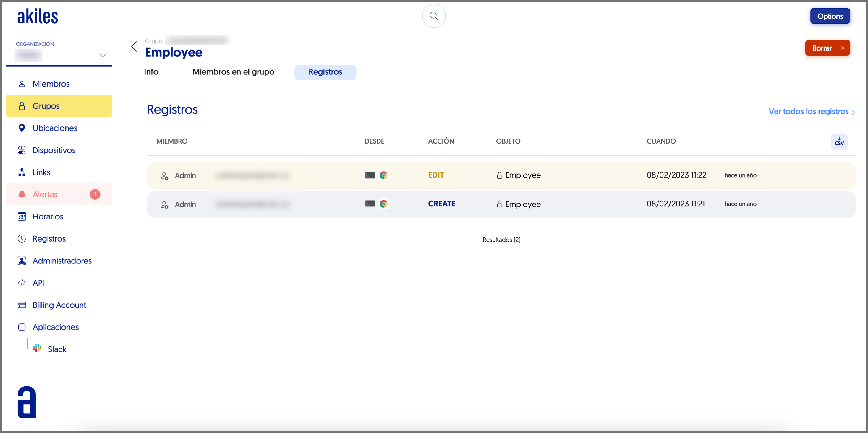Switch to the Info tab
This screenshot has height=433, width=868.
[x=151, y=72]
